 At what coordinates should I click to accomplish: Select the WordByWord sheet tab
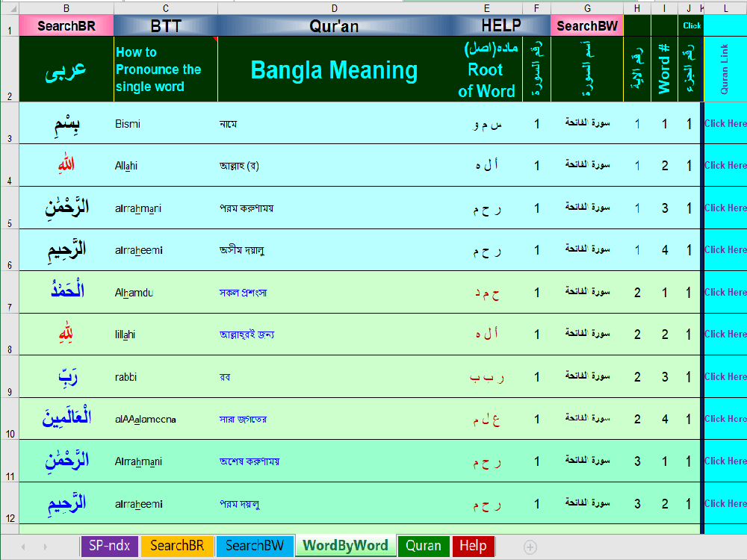(x=345, y=546)
